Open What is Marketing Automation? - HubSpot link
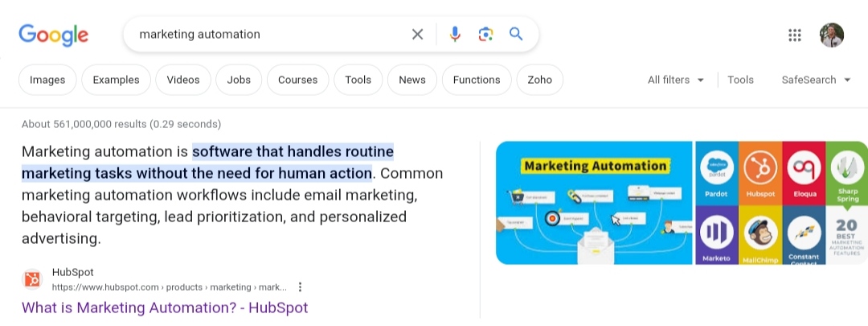Viewport: 868px width, 326px height. (x=165, y=307)
